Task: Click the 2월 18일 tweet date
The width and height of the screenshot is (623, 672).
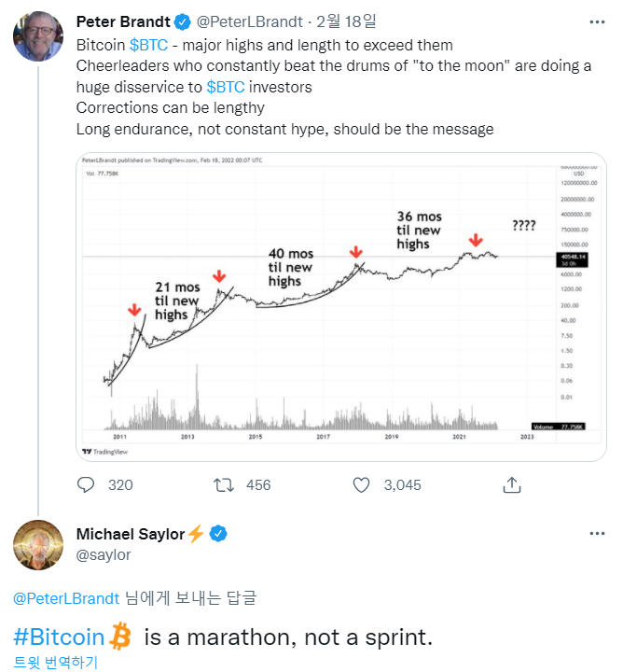Action: pyautogui.click(x=346, y=21)
